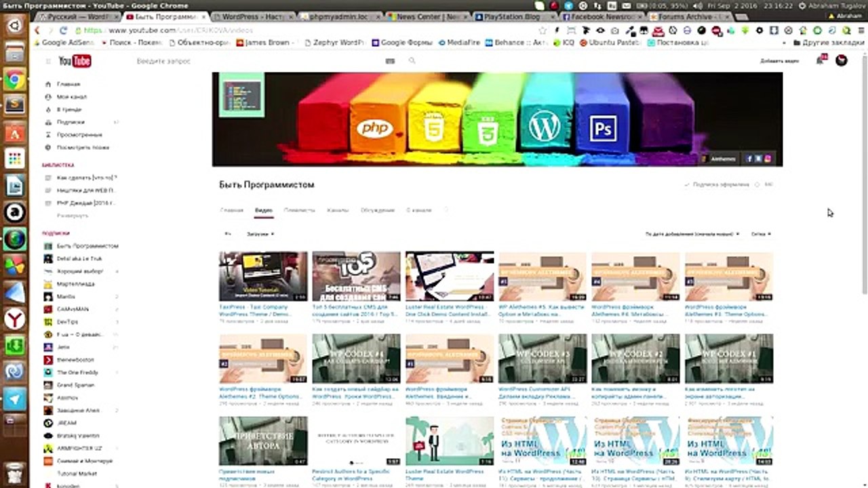868x488 pixels.
Task: Switch to the Facebook Newsroom browser tab
Action: pyautogui.click(x=601, y=16)
